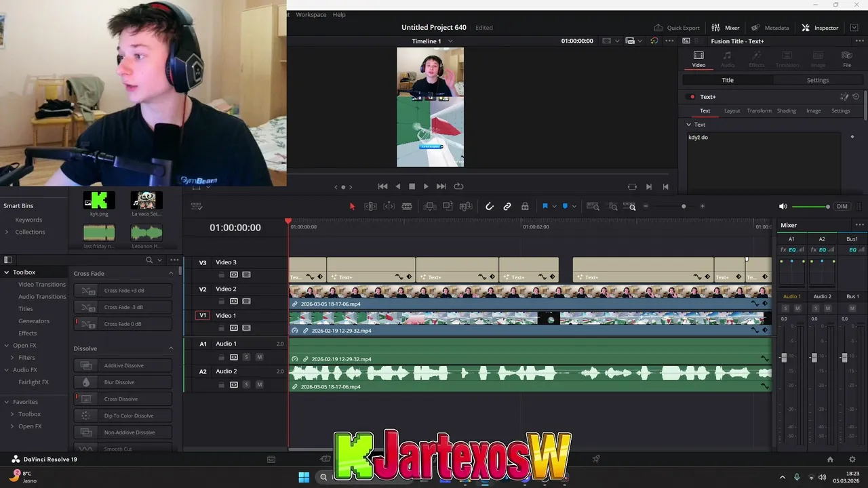The image size is (868, 488).
Task: Toggle Linked Selection chain icon
Action: 507,207
